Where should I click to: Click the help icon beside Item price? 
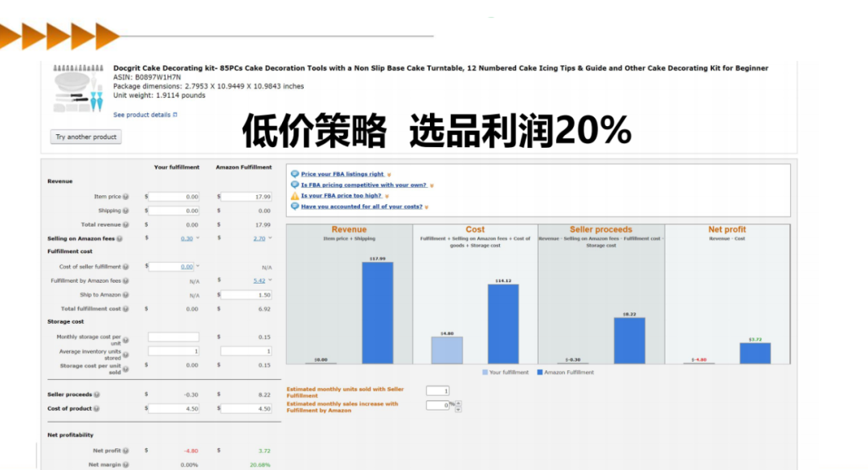[125, 197]
